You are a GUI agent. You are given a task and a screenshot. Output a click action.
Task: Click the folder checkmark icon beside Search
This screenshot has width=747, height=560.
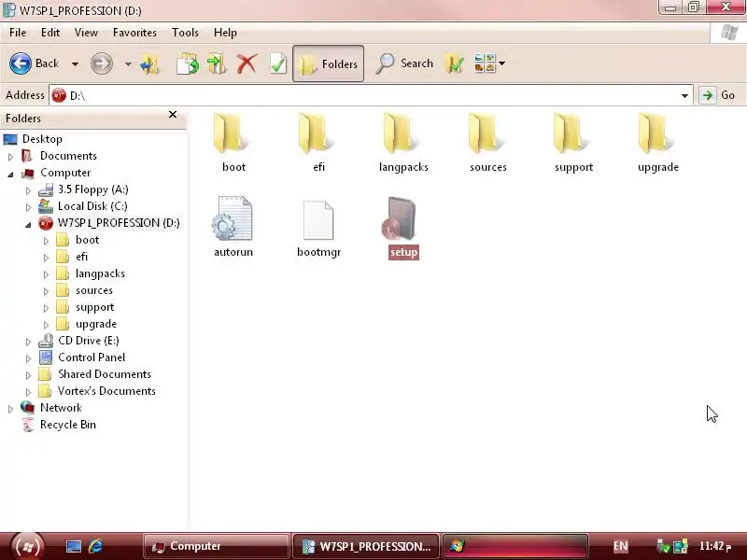pyautogui.click(x=455, y=63)
